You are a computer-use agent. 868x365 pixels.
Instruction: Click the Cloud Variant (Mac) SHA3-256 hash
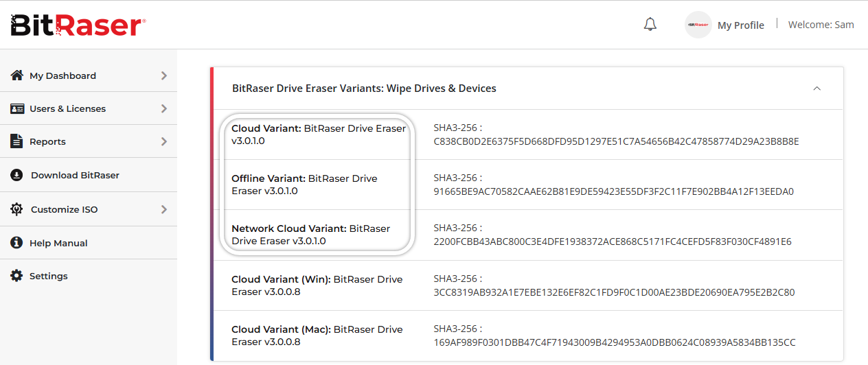pos(614,342)
